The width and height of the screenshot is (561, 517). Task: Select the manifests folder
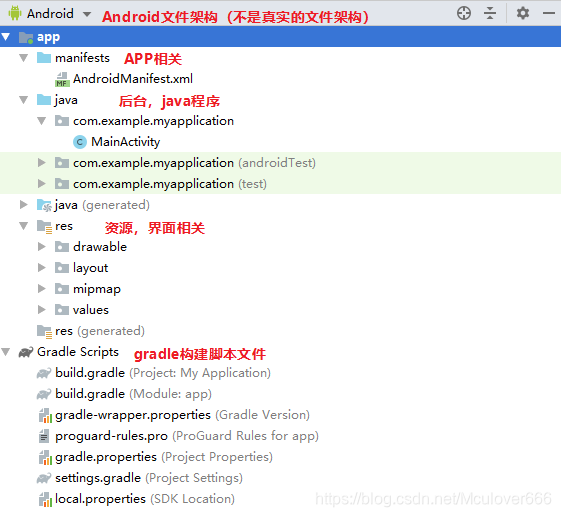point(82,58)
